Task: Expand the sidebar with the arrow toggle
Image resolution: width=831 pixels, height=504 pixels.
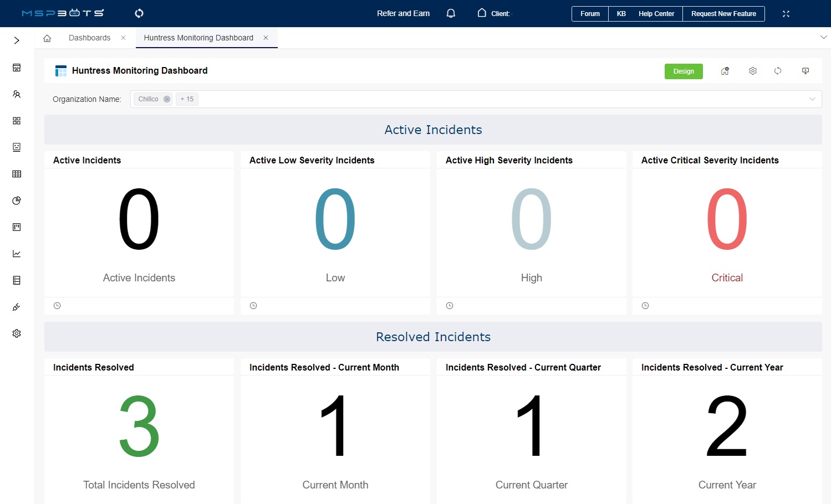Action: 16,40
